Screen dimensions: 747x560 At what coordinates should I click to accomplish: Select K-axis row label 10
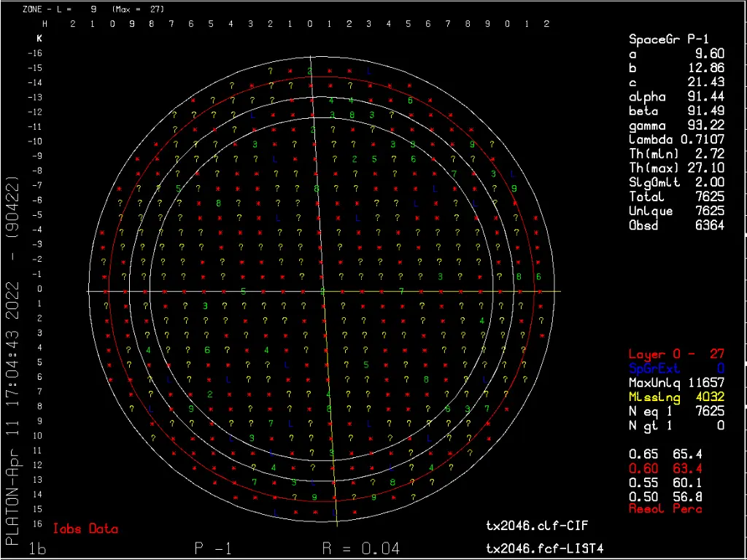pyautogui.click(x=37, y=436)
